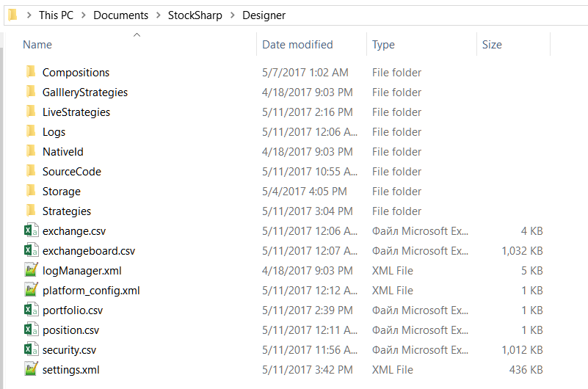Click the 4 KB size cell
This screenshot has height=389, width=588.
pos(531,231)
